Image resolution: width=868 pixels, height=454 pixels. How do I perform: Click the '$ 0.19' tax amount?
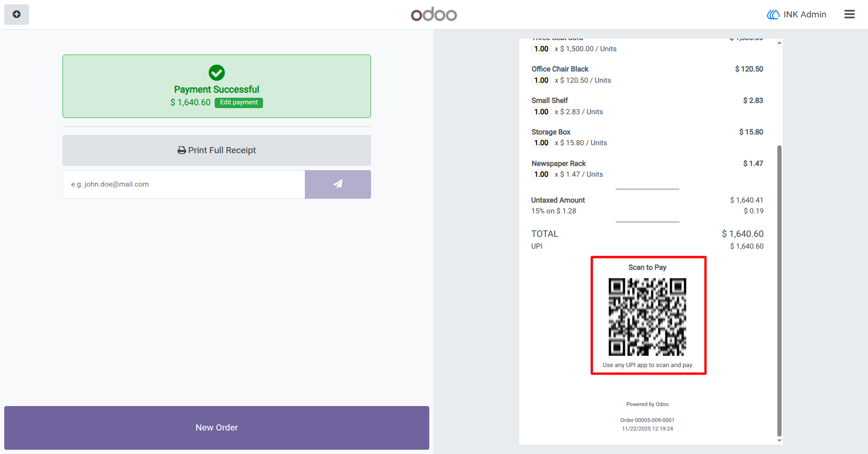(x=753, y=211)
